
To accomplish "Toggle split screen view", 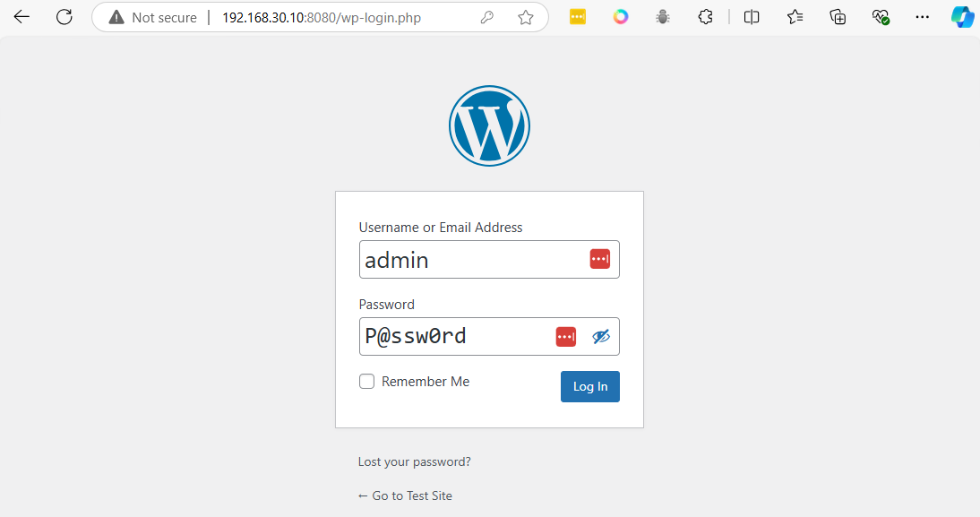I will pyautogui.click(x=752, y=17).
